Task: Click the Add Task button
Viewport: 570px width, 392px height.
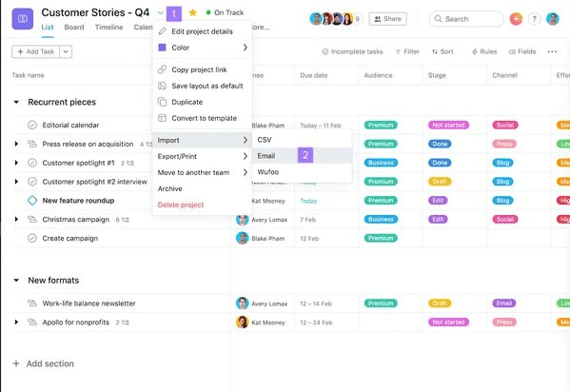Action: pos(35,51)
